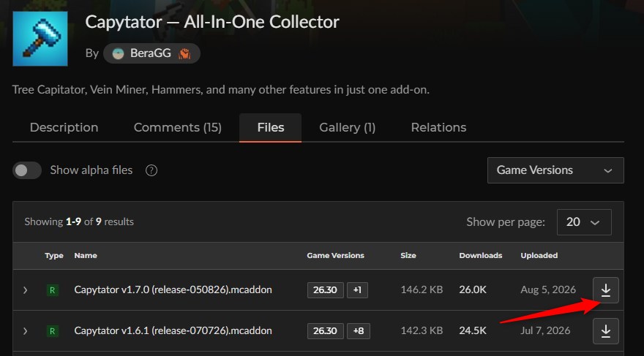This screenshot has width=644, height=356.
Task: Open alpha files help question-mark icon
Action: pyautogui.click(x=151, y=170)
